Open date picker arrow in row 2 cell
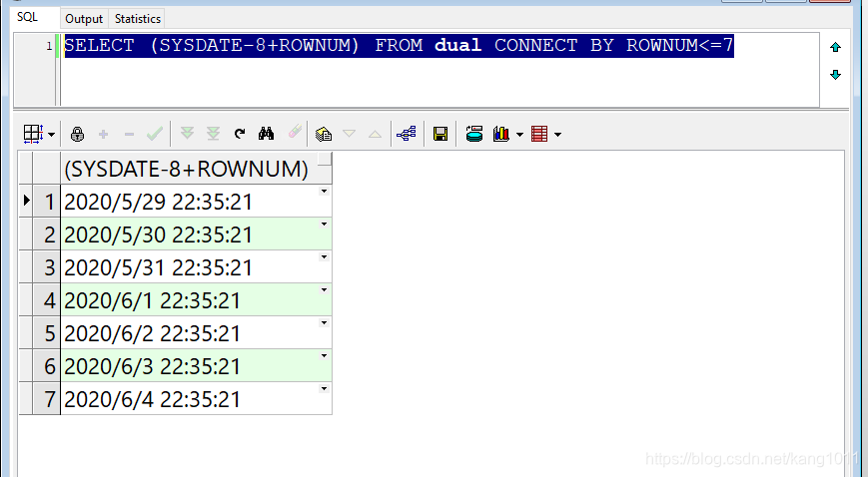The image size is (868, 477). [x=325, y=225]
